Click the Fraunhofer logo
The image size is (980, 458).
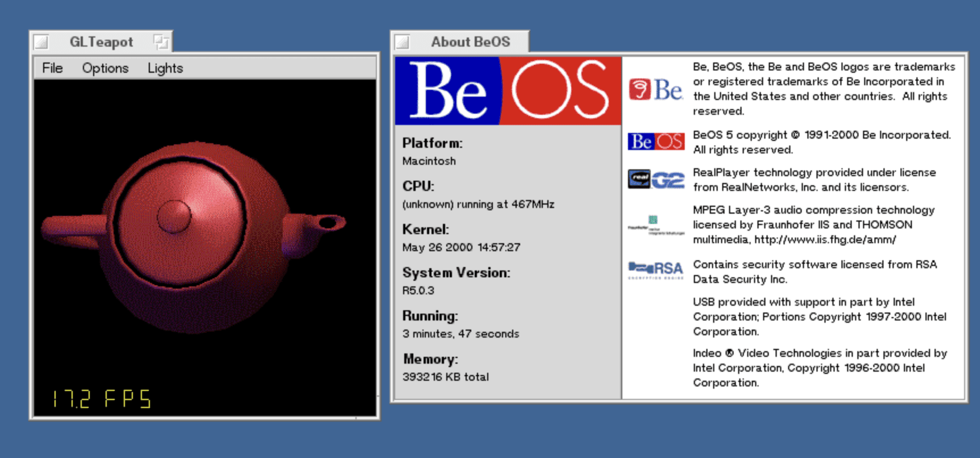pos(655,226)
